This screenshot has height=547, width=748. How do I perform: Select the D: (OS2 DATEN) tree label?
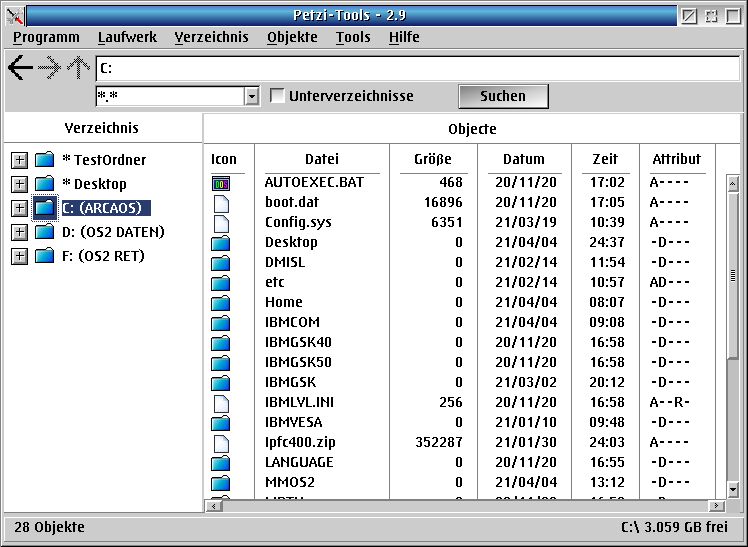pyautogui.click(x=114, y=232)
